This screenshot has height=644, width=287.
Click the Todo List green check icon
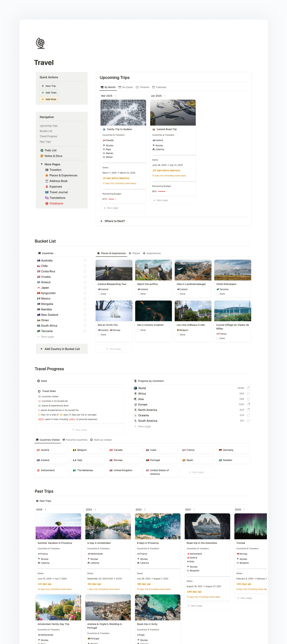[x=42, y=150]
